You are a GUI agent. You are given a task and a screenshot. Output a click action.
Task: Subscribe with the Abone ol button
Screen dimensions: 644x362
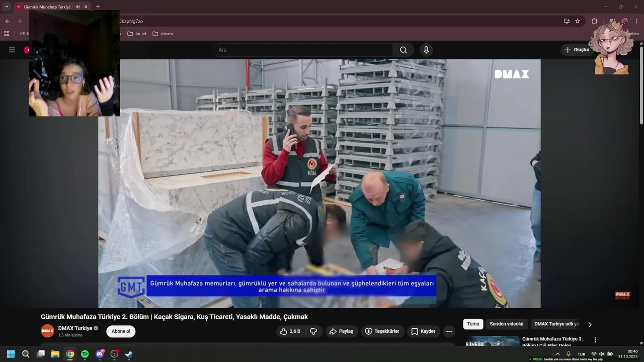coord(121,331)
